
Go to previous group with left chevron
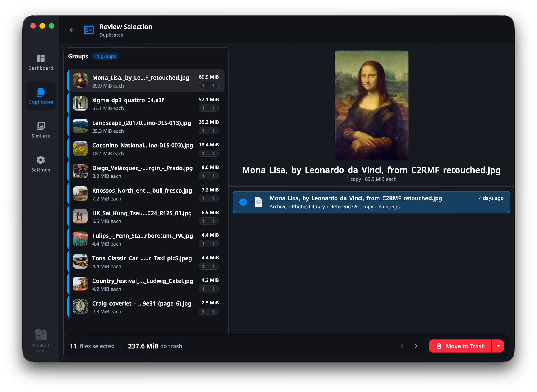click(402, 346)
